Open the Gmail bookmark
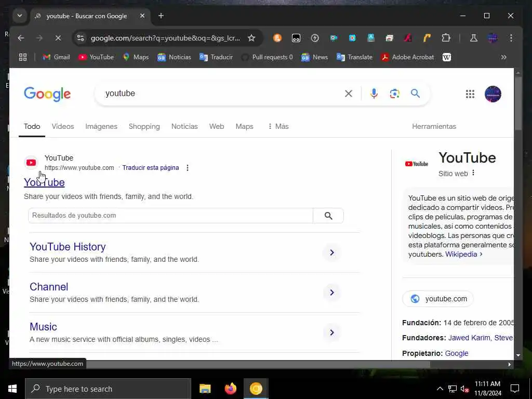This screenshot has width=532, height=399. [56, 57]
